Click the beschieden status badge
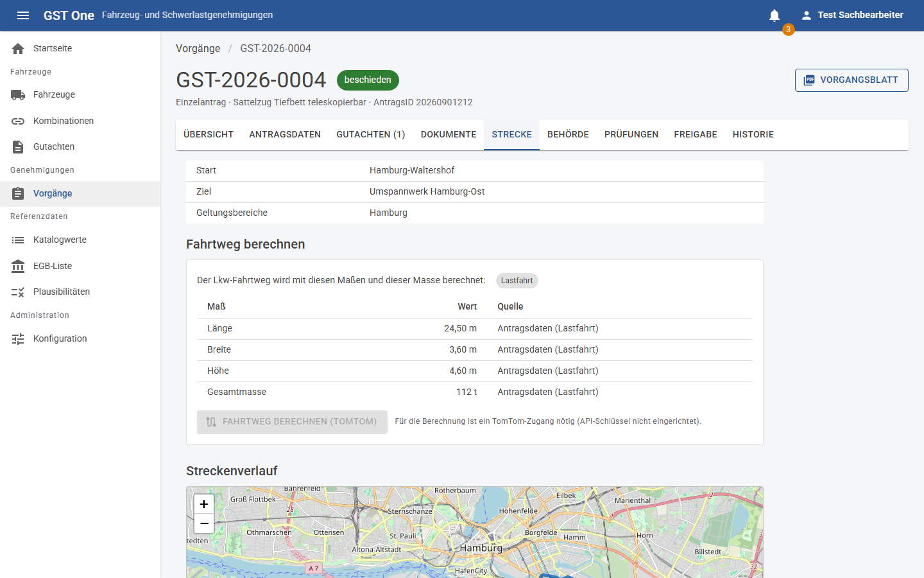 (368, 80)
